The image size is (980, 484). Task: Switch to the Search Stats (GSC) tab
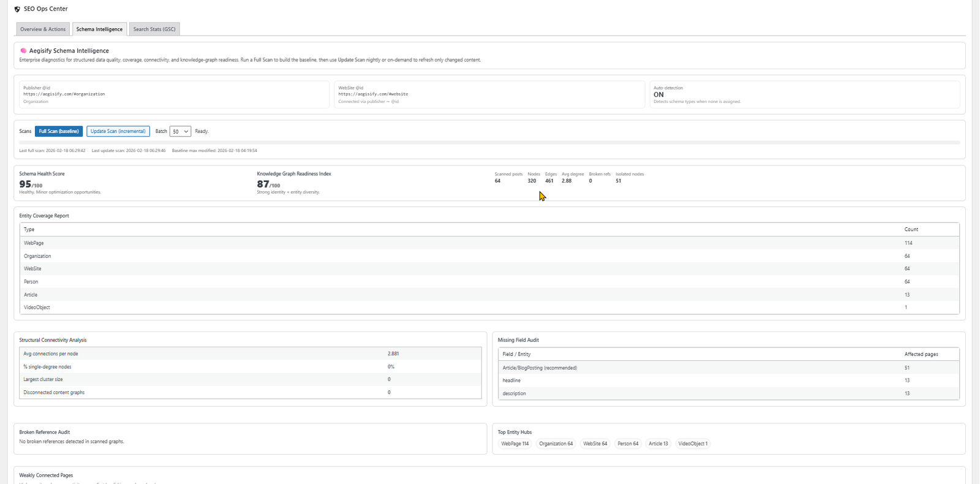tap(154, 29)
